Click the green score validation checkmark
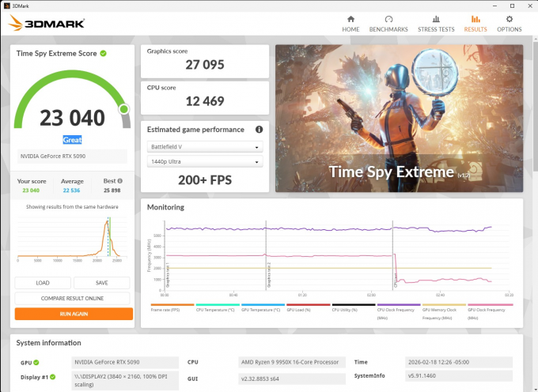This screenshot has height=392, width=538. [x=104, y=53]
